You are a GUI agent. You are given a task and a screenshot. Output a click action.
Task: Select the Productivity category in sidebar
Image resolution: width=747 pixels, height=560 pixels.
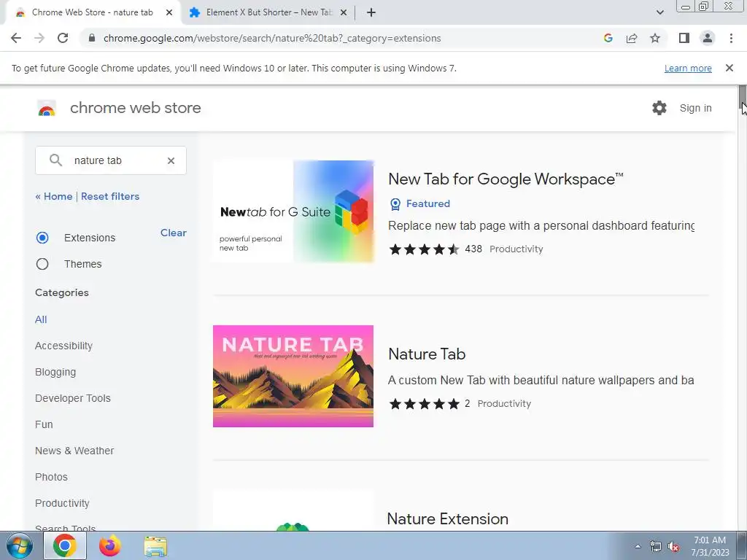point(63,503)
